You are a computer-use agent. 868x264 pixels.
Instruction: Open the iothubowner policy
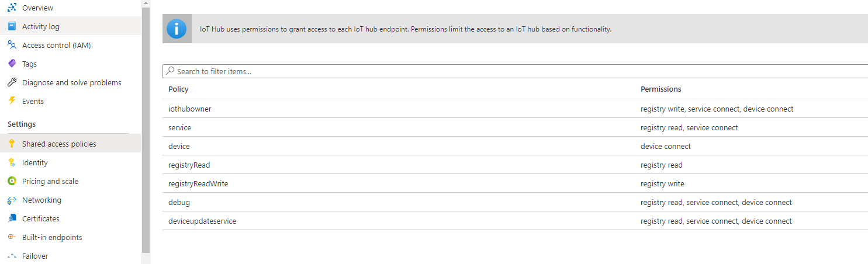[190, 109]
